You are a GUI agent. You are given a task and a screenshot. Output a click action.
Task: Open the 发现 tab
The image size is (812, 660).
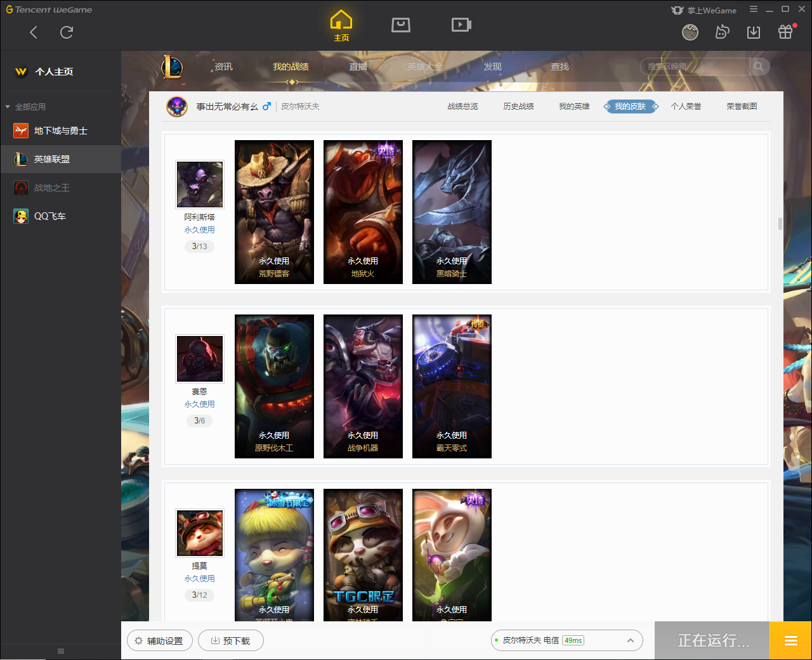pos(492,67)
